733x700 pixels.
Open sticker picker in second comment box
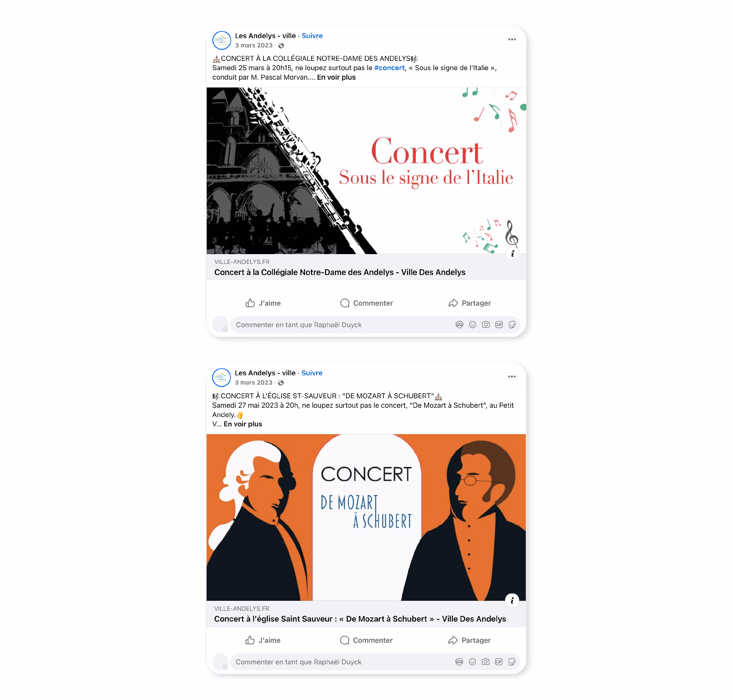click(512, 662)
